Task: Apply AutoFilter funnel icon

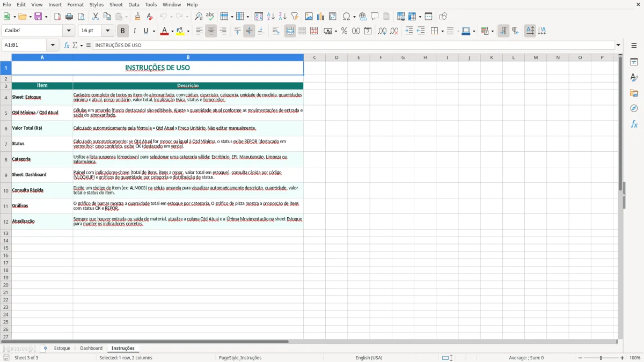Action: tap(295, 17)
